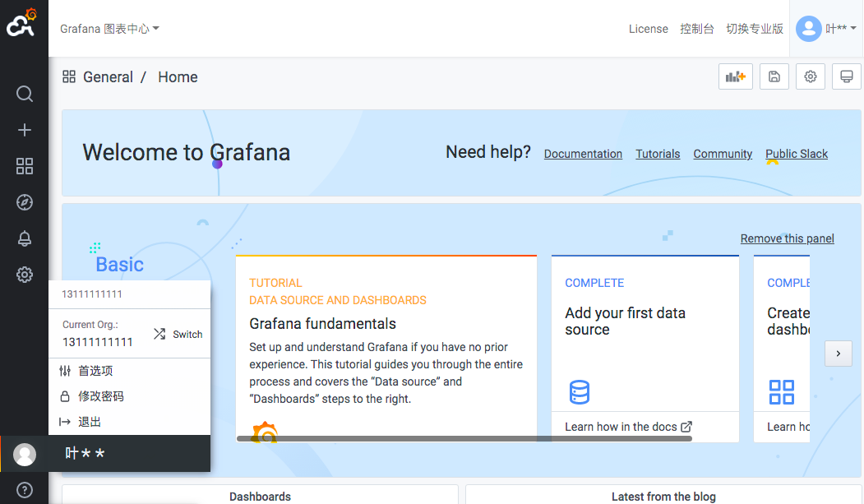
Task: Click License in the top navigation
Action: (649, 29)
